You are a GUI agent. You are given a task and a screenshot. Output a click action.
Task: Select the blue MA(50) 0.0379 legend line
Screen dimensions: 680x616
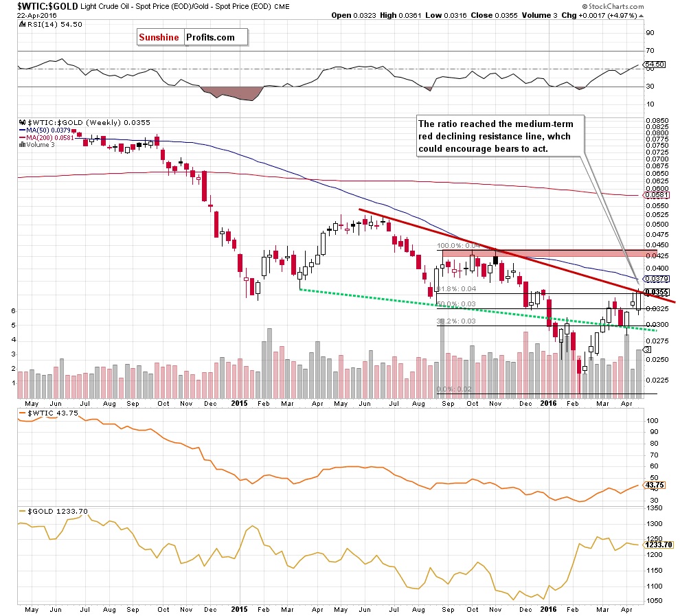tap(44, 130)
